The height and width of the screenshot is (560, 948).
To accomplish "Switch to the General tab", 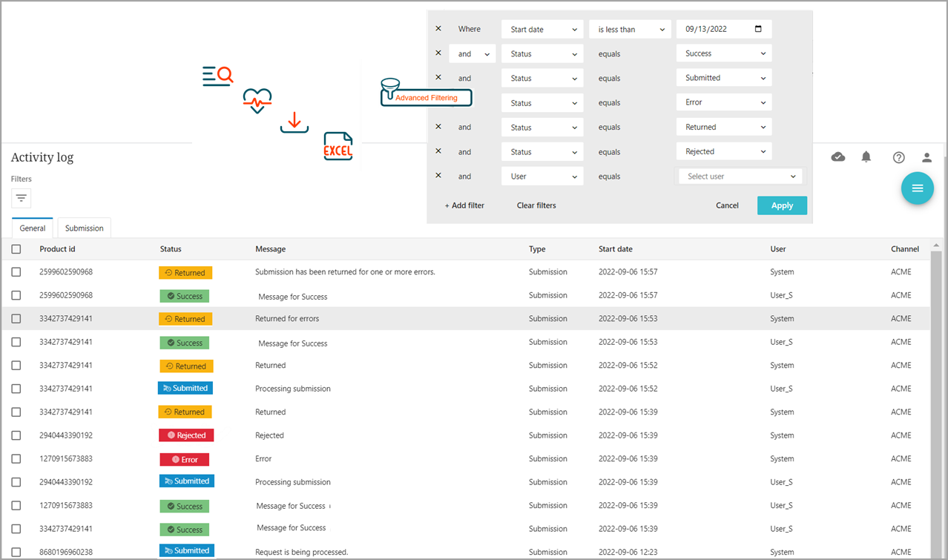I will pos(33,228).
